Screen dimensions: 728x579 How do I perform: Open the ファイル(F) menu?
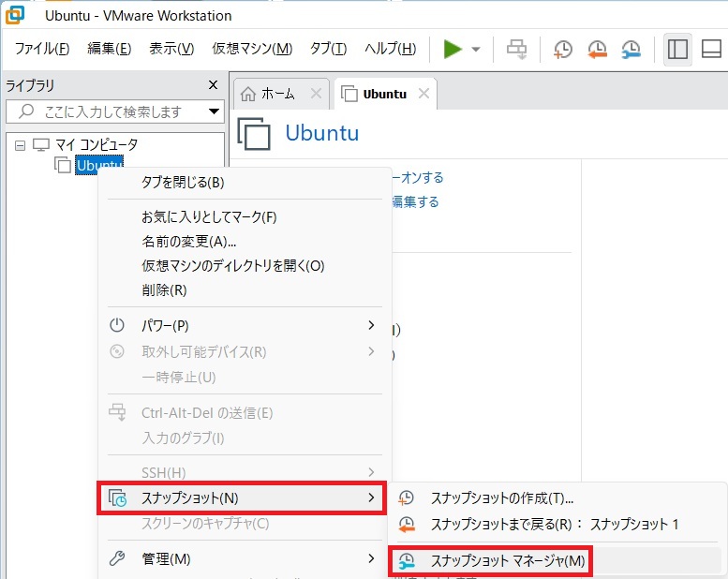tap(42, 49)
